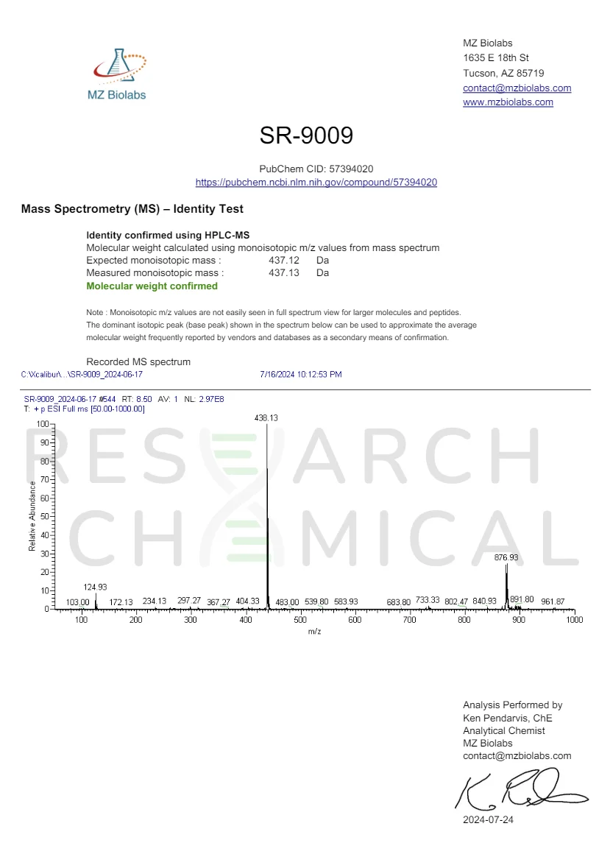Click the peak label 961.87
Viewport: 610px width, 868px height.
553,601
